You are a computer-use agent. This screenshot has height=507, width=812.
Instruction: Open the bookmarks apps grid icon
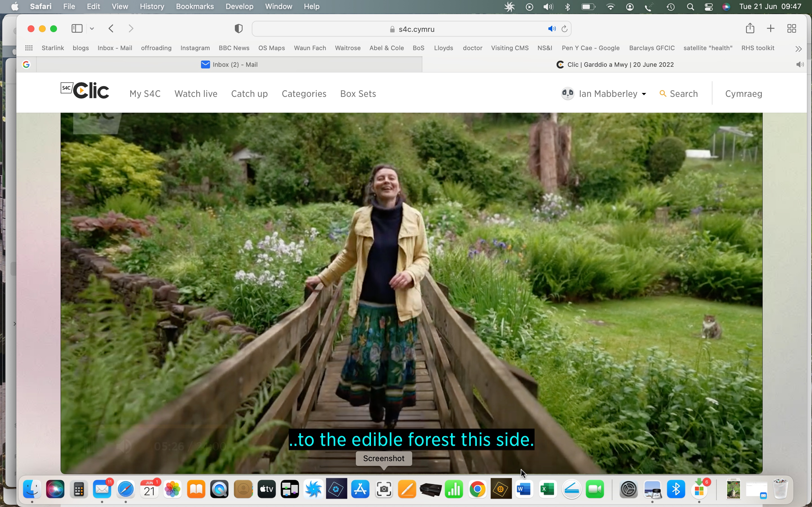click(x=29, y=48)
